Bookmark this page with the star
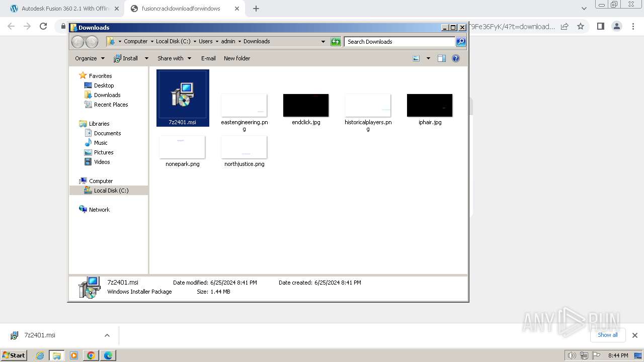644x362 pixels. [581, 26]
